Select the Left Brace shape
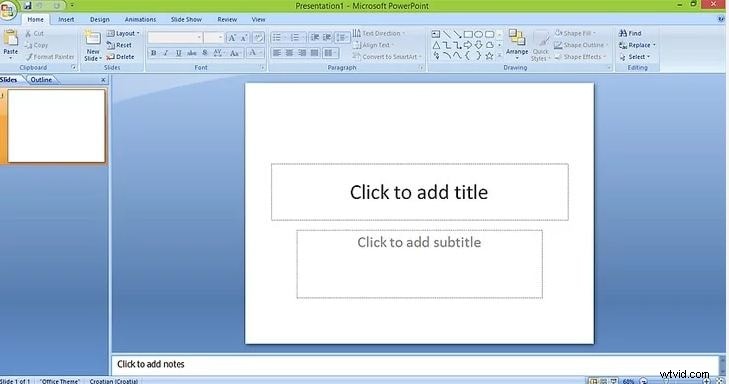729x384 pixels. point(468,56)
